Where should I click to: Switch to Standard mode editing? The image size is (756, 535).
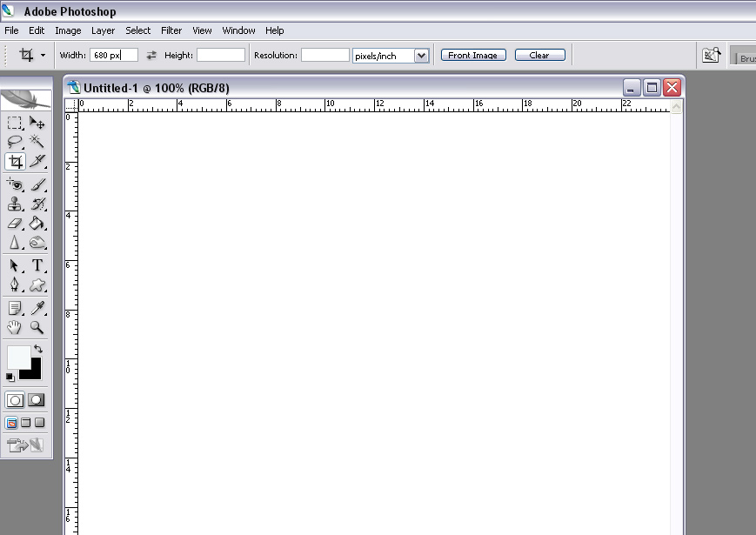(15, 400)
